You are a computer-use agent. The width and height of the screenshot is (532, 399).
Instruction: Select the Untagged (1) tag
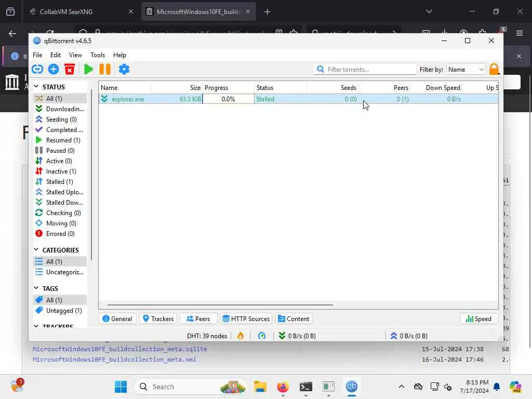60,311
